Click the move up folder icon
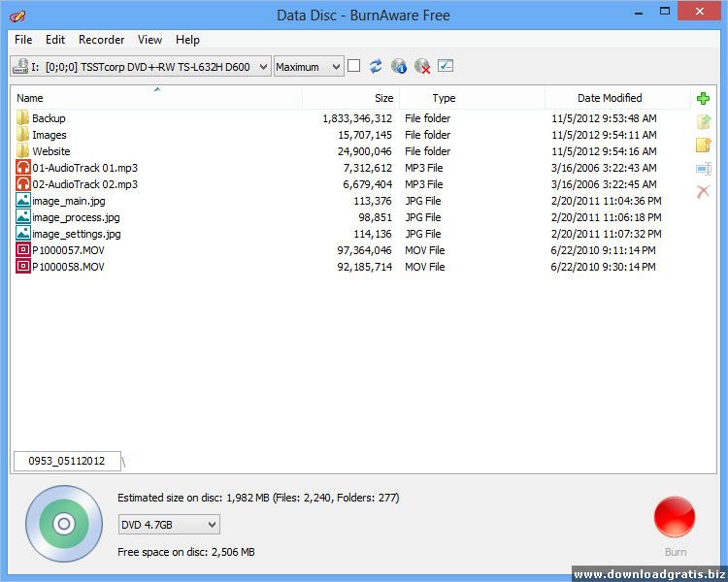The height and width of the screenshot is (582, 728). (704, 122)
